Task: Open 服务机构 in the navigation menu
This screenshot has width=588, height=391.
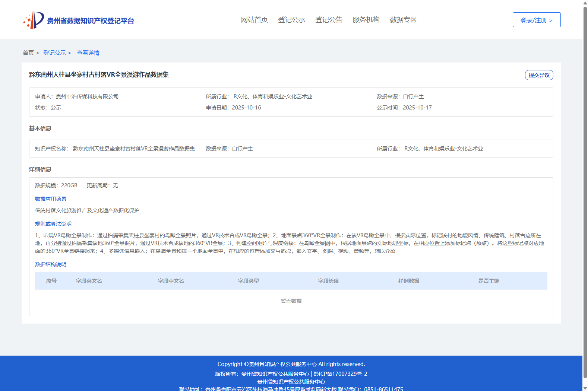Action: pos(366,20)
